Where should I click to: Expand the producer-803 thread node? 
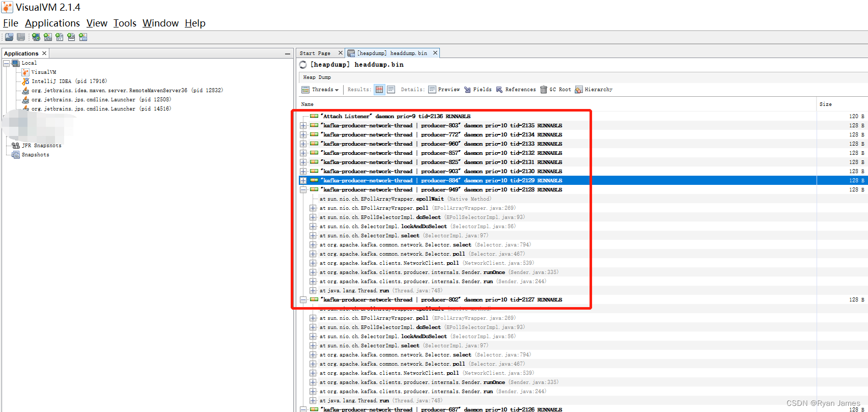pos(303,125)
